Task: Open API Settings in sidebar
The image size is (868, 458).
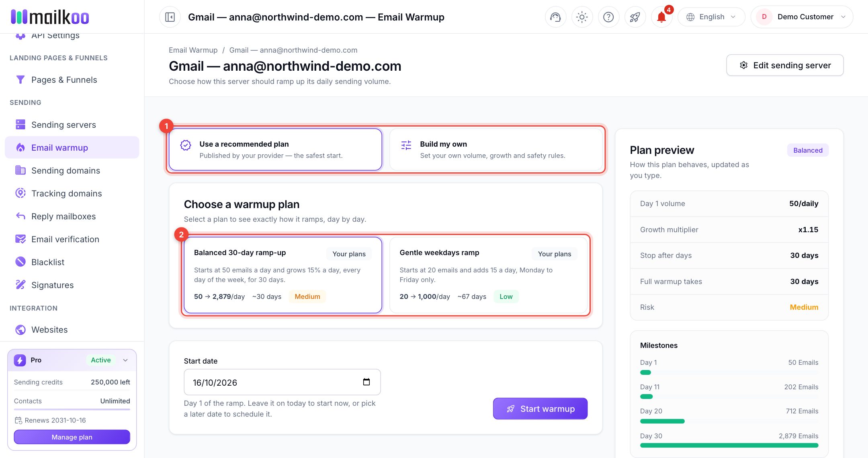Action: [x=55, y=35]
